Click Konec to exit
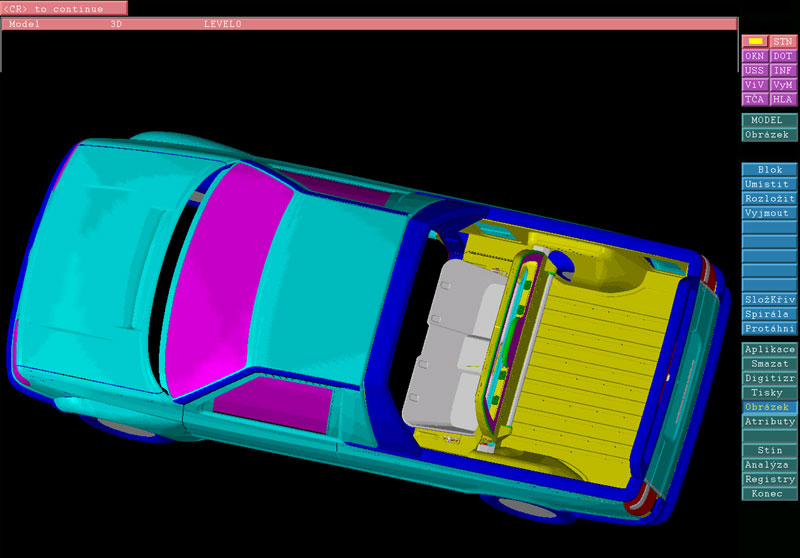Image resolution: width=800 pixels, height=558 pixels. (769, 494)
